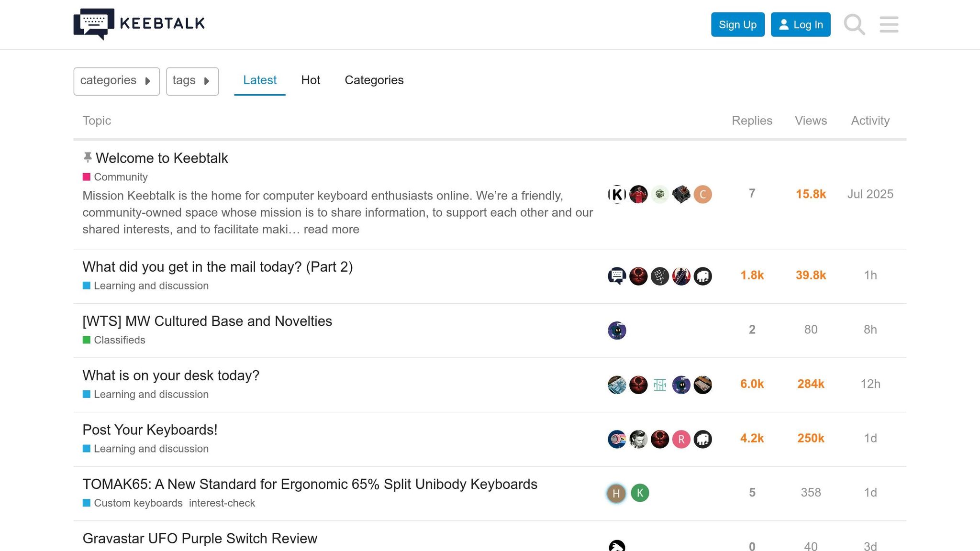
Task: Click the teal grid avatar in desk topic row
Action: 660,385
